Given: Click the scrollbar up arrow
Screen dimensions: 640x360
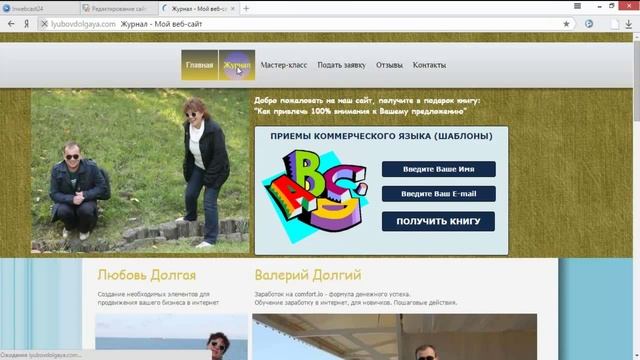Looking at the screenshot, I should coord(636,37).
